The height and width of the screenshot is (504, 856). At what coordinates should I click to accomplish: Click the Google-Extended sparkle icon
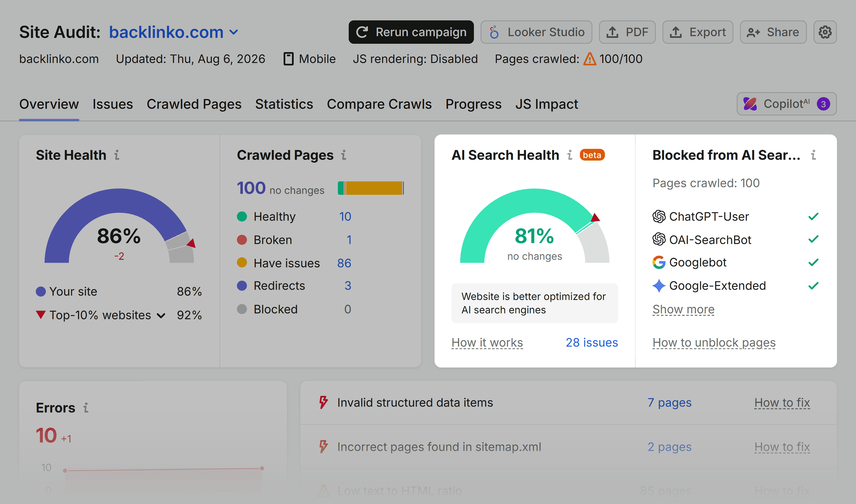click(x=659, y=286)
